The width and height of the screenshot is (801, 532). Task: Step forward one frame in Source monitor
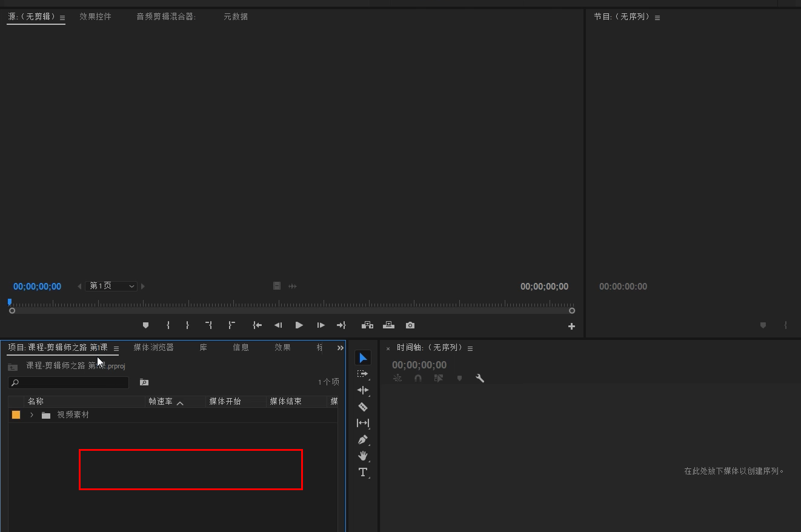(321, 325)
